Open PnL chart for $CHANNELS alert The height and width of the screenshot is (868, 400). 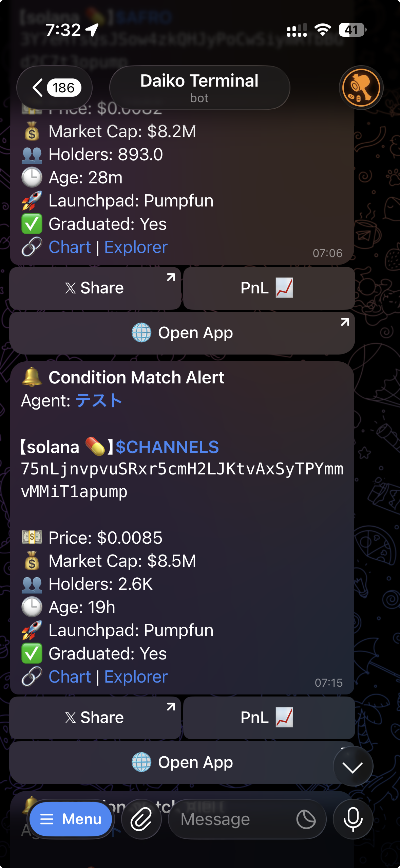pos(268,718)
